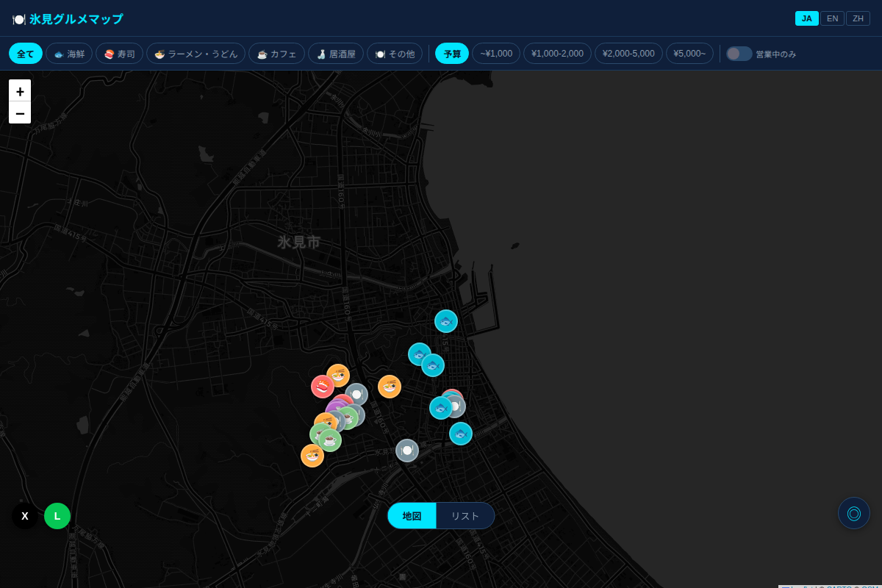Zoom out on the map
Screen dimensions: 882x588
20,113
